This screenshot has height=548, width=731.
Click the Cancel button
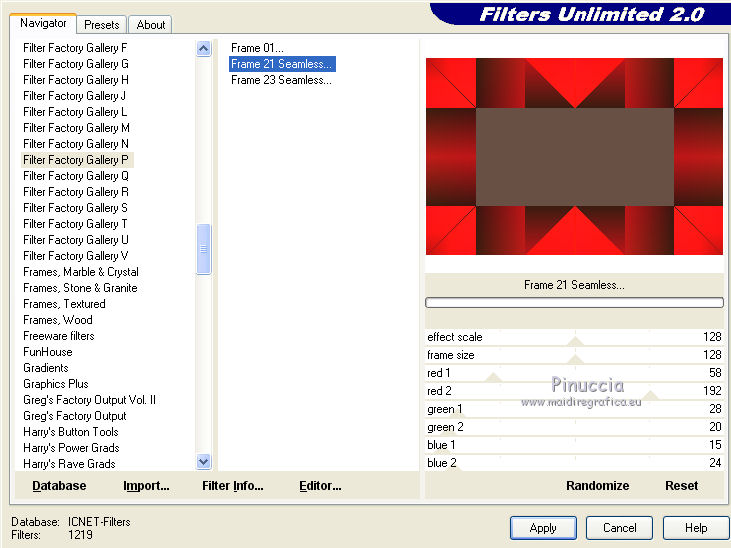click(x=620, y=528)
